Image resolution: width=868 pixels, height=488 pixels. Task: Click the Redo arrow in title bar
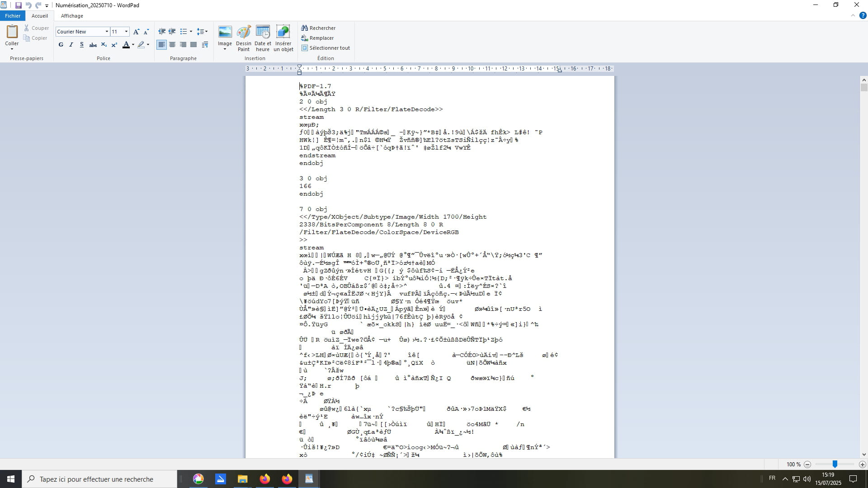pos(38,5)
